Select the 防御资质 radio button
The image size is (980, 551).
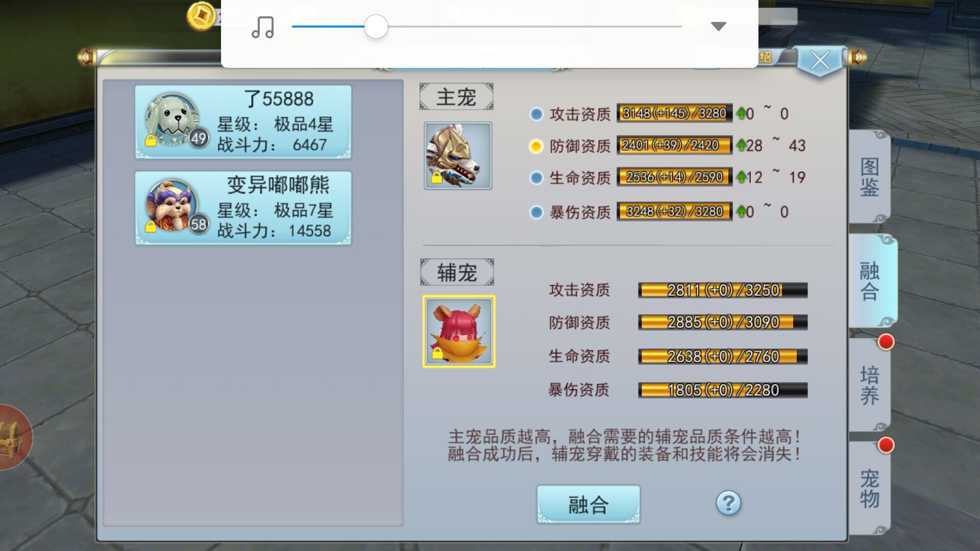coord(536,146)
